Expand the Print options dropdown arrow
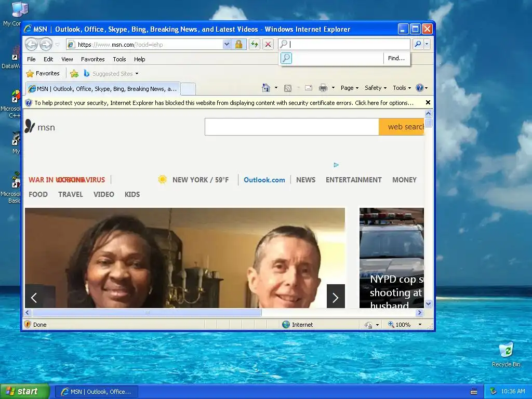Viewport: 532px width, 399px height. 333,88
